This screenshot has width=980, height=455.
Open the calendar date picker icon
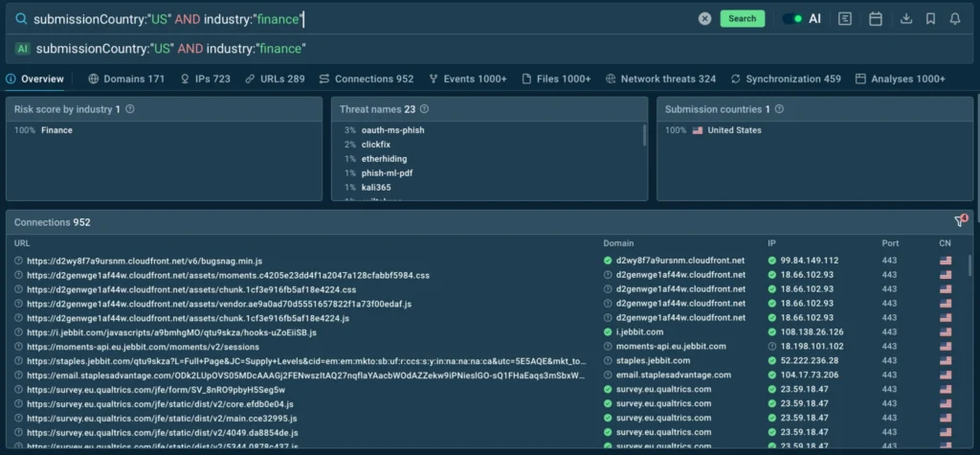pyautogui.click(x=876, y=19)
